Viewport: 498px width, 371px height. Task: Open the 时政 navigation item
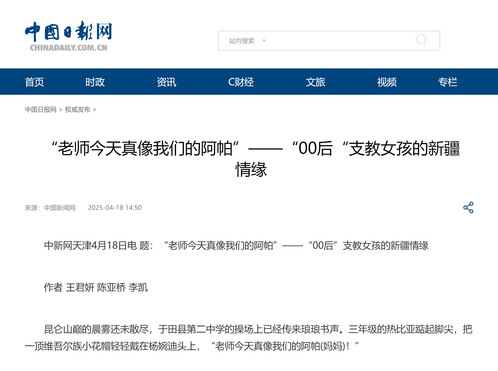point(95,82)
